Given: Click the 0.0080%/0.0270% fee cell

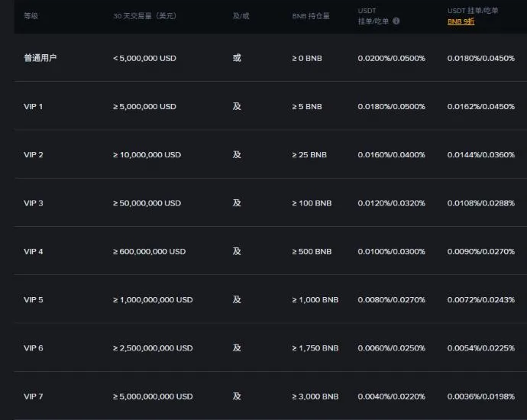Looking at the screenshot, I should pos(392,299).
